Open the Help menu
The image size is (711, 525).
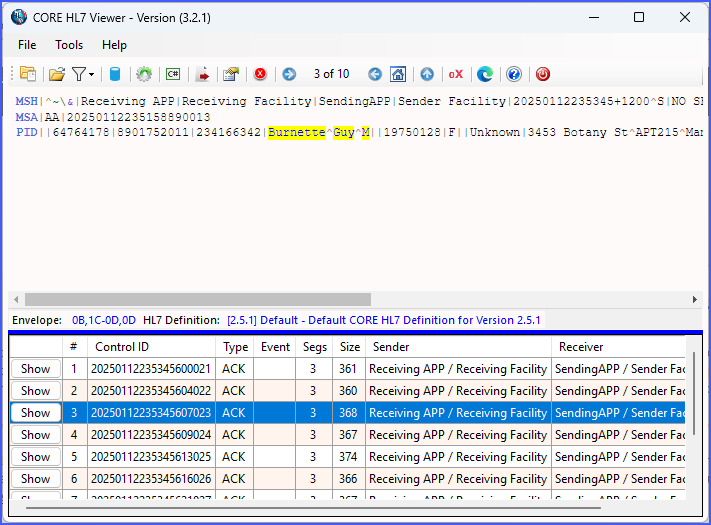[x=114, y=45]
